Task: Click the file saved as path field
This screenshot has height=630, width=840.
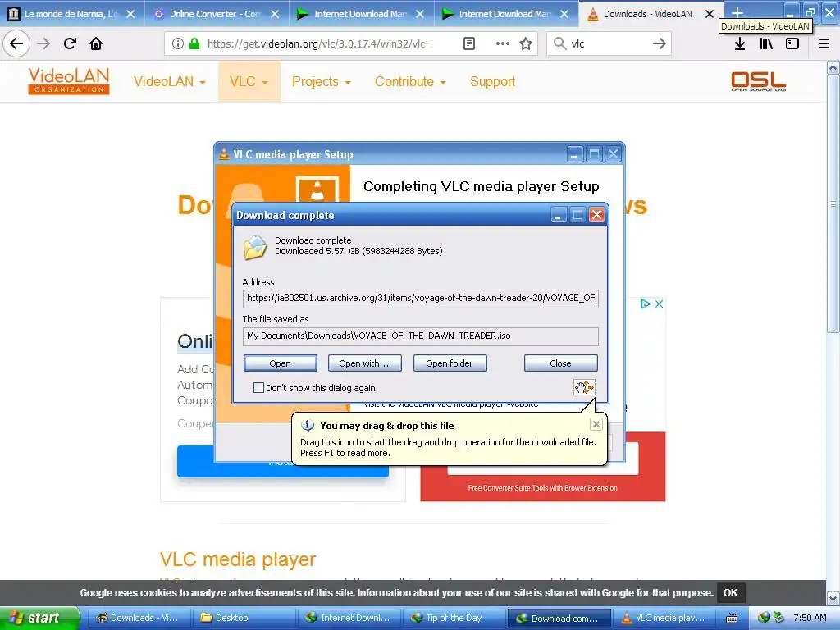Action: pos(421,336)
